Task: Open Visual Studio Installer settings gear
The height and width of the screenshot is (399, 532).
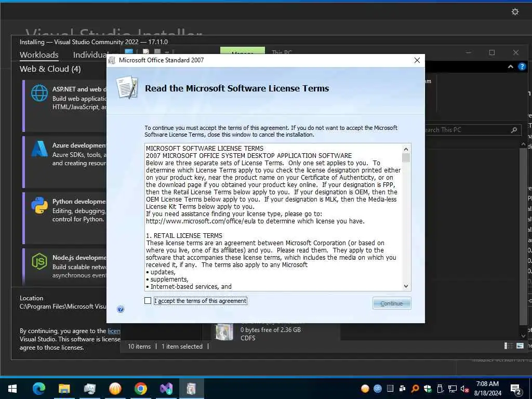Action: tap(515, 12)
